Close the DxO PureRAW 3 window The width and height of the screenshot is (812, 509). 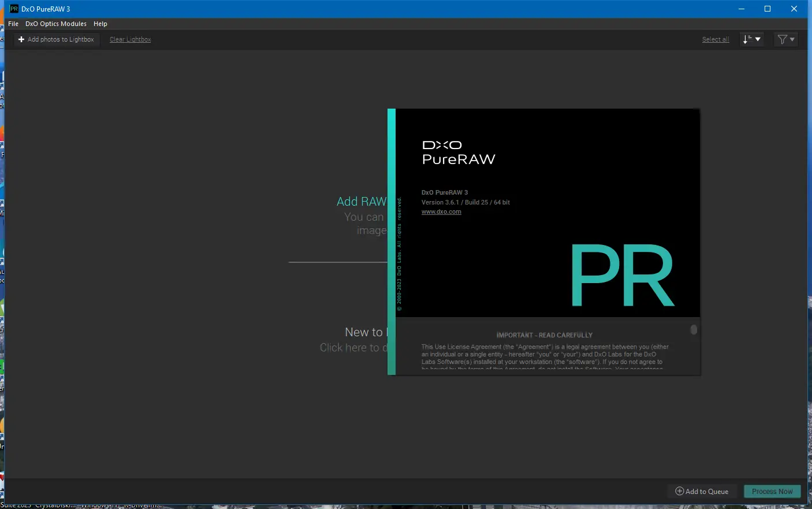click(794, 9)
